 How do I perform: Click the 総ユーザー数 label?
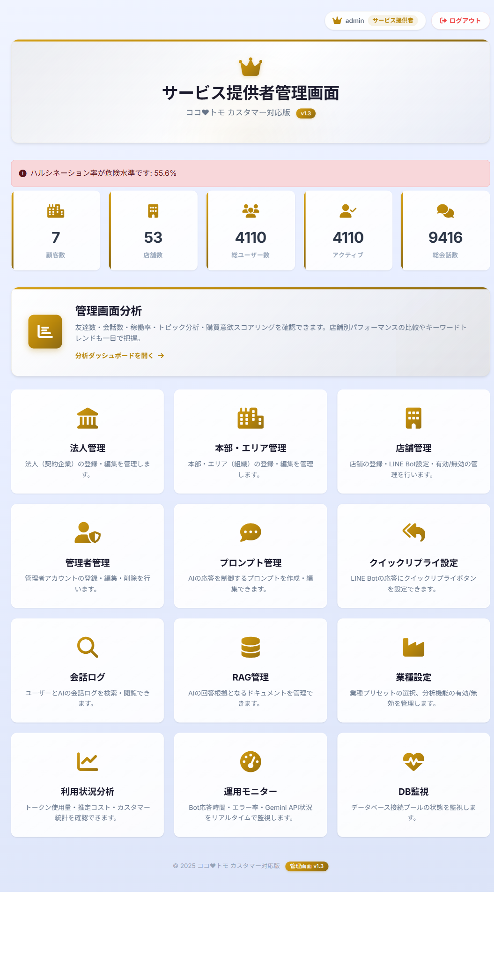[x=251, y=255]
